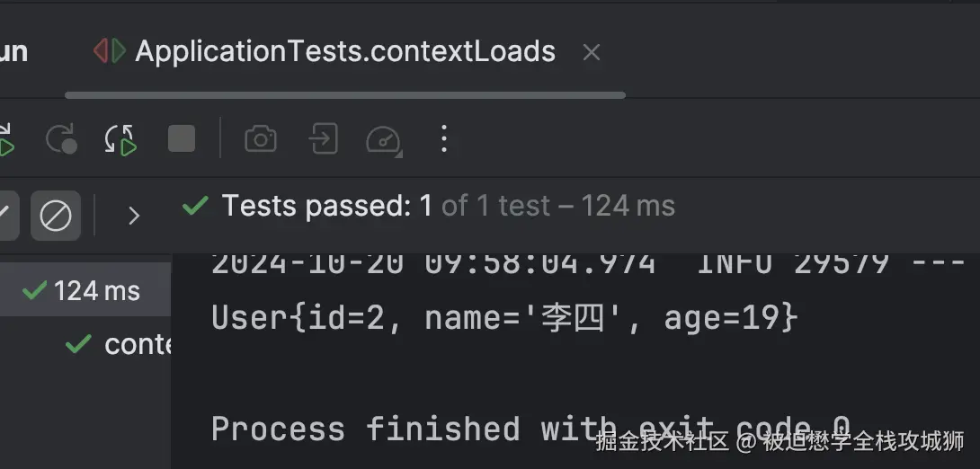Expand test toolbar with right chevron

pos(134,216)
